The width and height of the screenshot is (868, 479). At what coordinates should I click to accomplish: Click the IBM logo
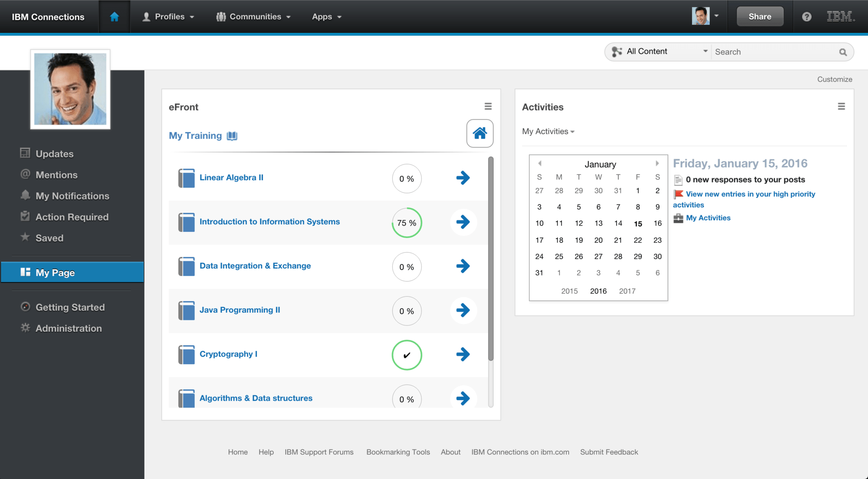pyautogui.click(x=840, y=17)
